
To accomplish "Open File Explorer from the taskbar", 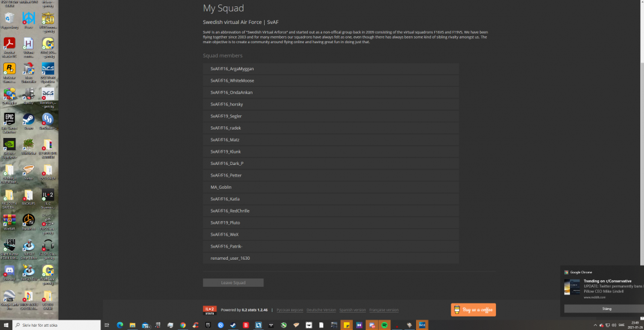I will [x=132, y=325].
